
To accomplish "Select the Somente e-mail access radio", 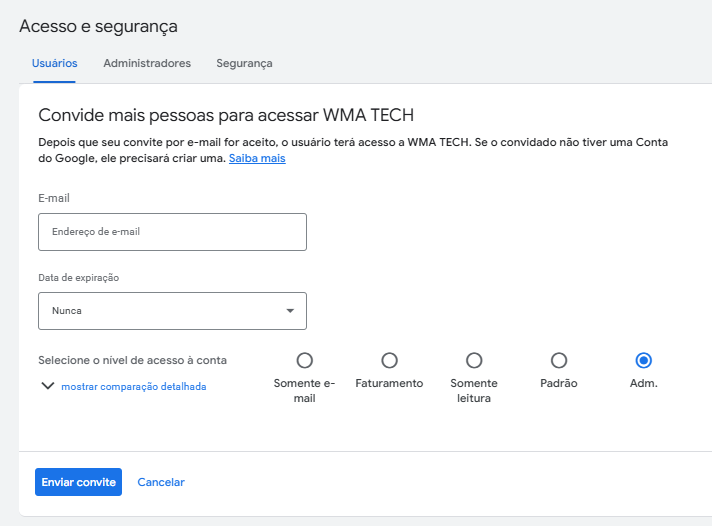I will point(305,361).
